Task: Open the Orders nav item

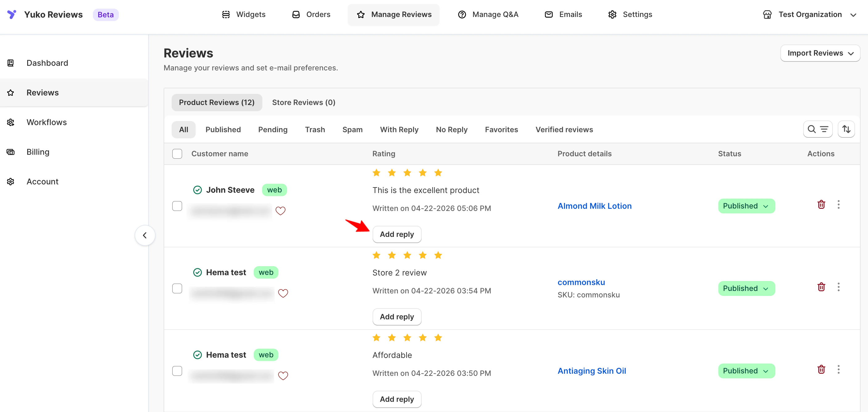Action: coord(311,15)
